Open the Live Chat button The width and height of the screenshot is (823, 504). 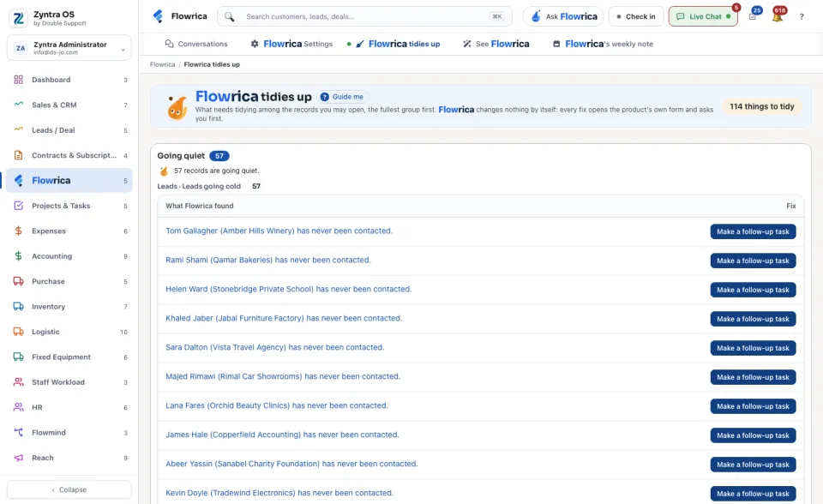[703, 16]
